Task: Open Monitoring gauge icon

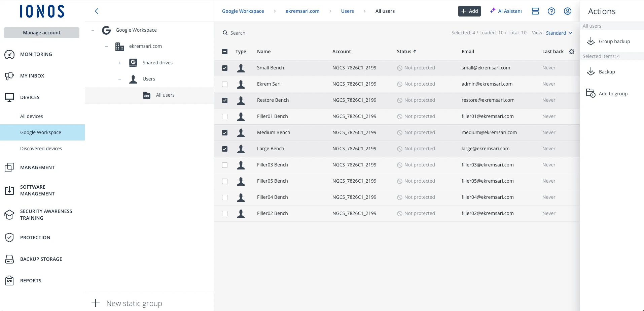Action: [x=9, y=54]
